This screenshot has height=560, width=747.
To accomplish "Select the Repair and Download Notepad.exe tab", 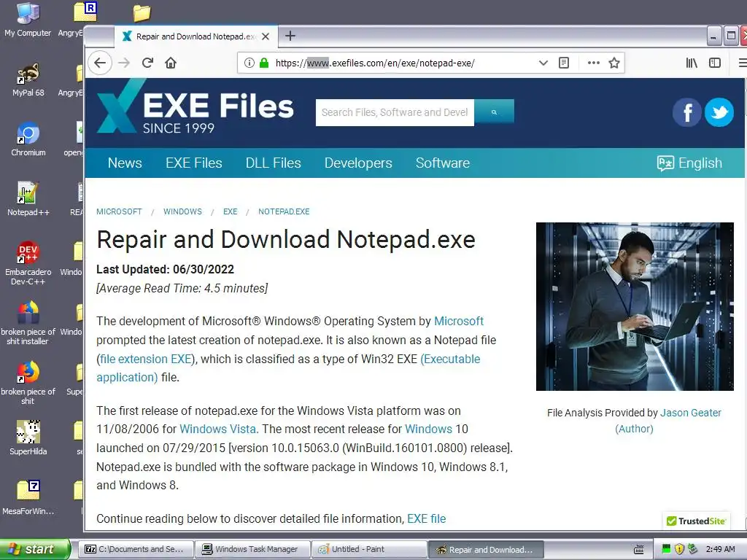I will click(x=196, y=36).
